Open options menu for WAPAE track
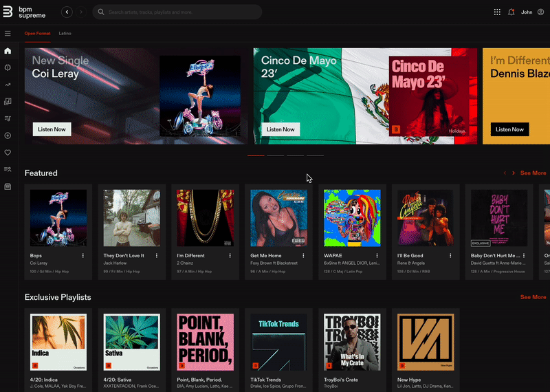 pos(377,255)
